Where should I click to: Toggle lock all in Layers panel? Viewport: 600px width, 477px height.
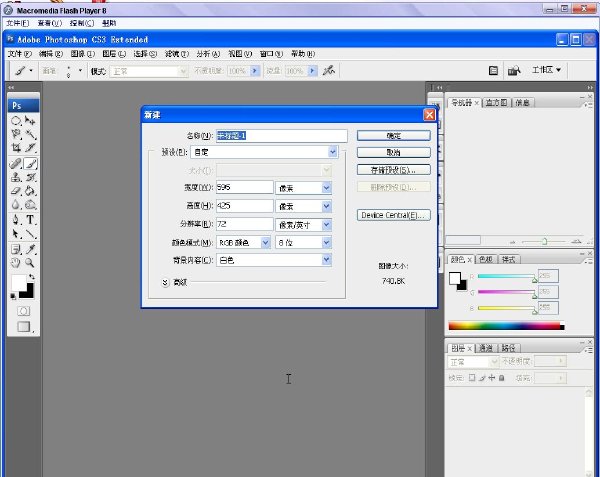point(502,378)
